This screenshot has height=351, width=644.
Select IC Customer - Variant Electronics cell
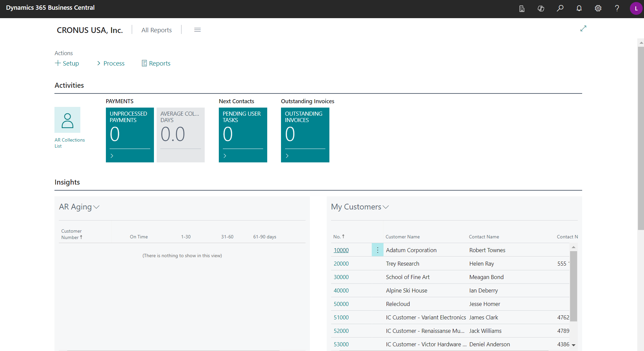click(x=426, y=317)
